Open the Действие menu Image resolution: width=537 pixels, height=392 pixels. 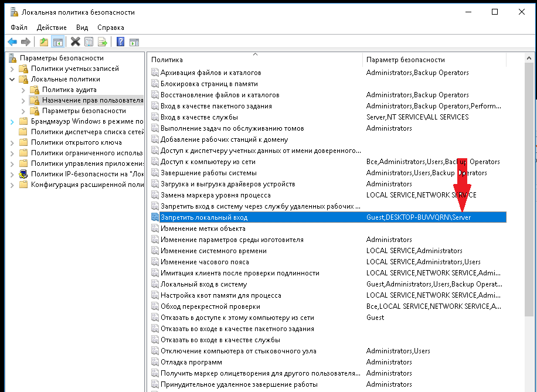(x=52, y=28)
